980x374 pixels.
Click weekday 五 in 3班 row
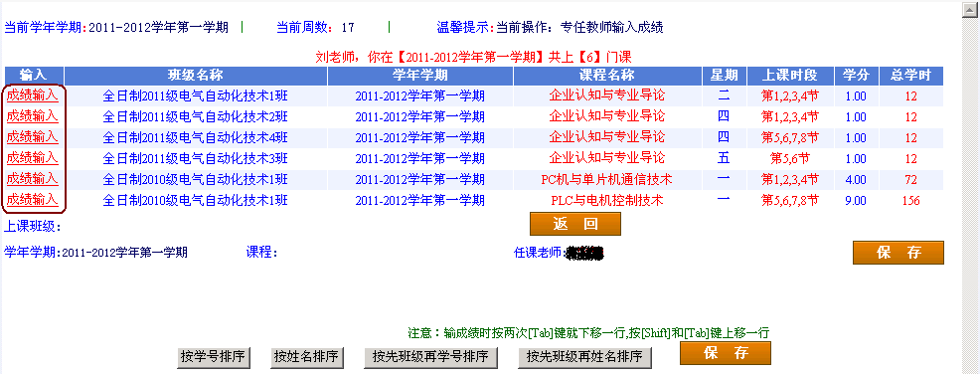pyautogui.click(x=724, y=158)
